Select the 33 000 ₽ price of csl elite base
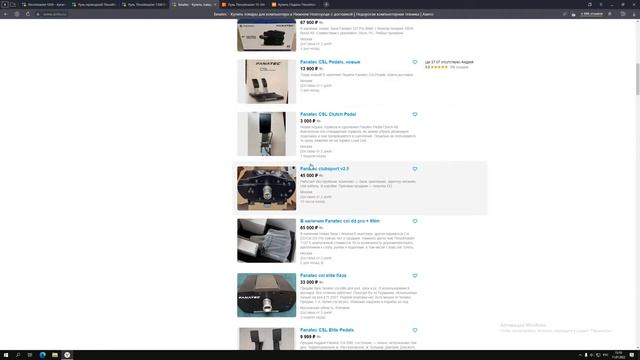 coord(309,282)
